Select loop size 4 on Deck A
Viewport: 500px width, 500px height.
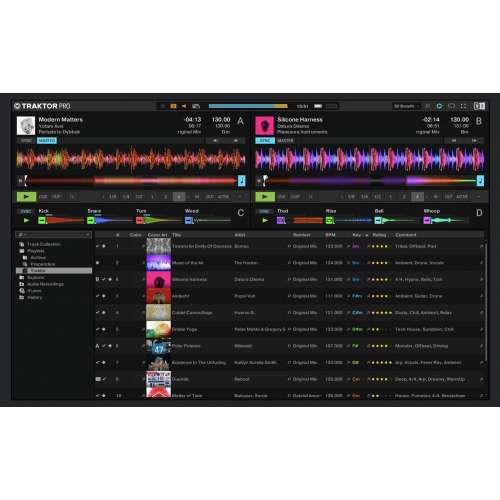[179, 197]
